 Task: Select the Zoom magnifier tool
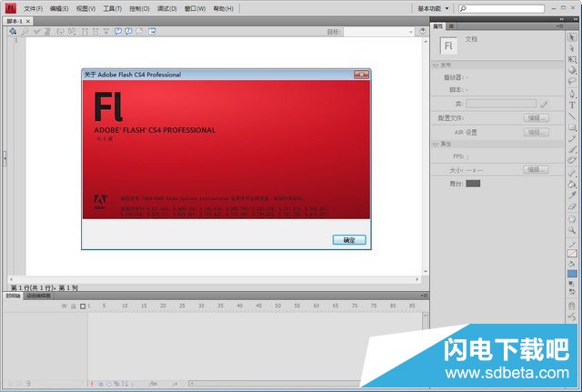point(572,230)
